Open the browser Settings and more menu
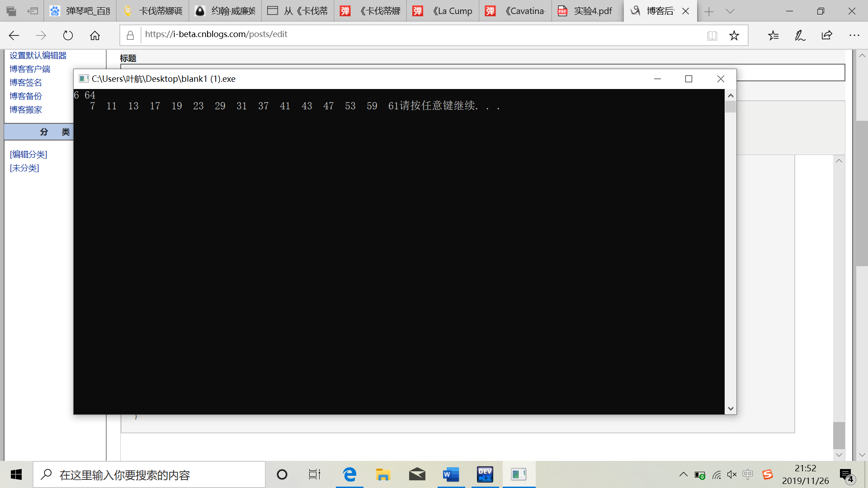Image resolution: width=868 pixels, height=488 pixels. click(854, 35)
